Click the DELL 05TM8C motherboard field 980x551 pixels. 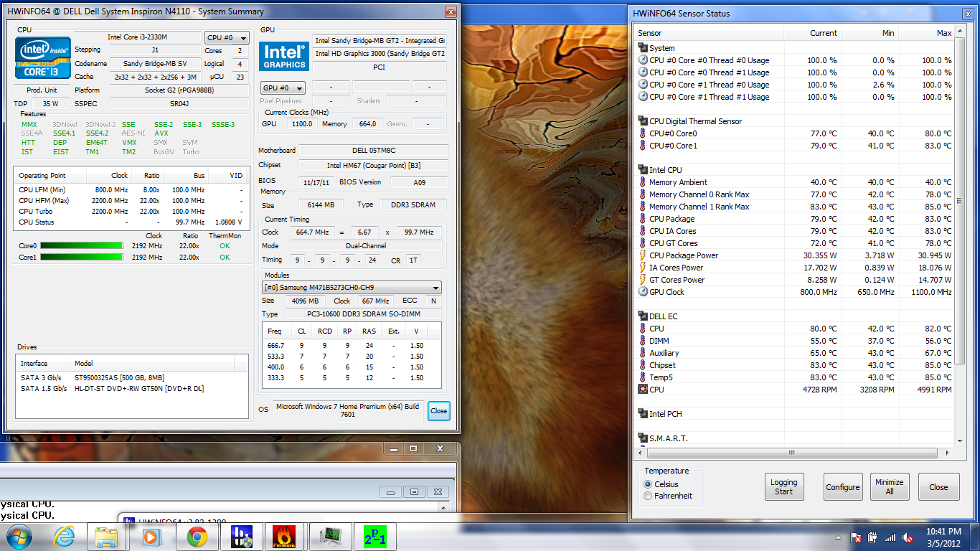(373, 151)
